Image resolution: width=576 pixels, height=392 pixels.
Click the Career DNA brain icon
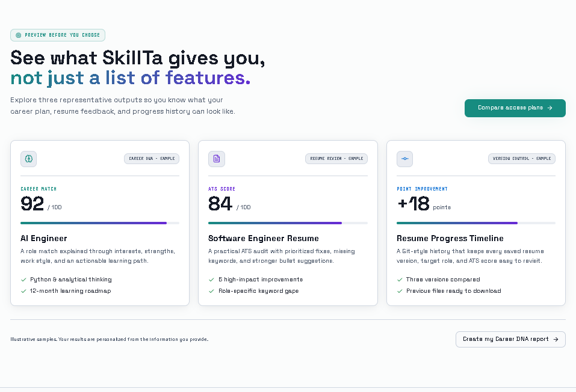[x=29, y=159]
